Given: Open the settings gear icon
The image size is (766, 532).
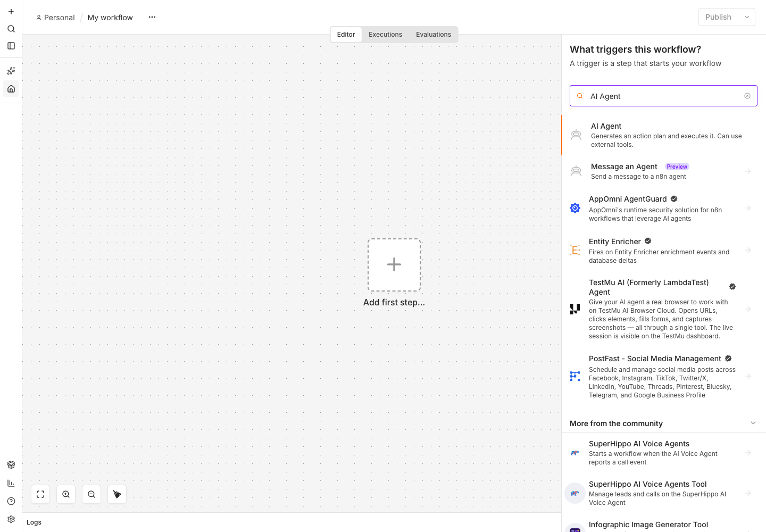Looking at the screenshot, I should [11, 519].
